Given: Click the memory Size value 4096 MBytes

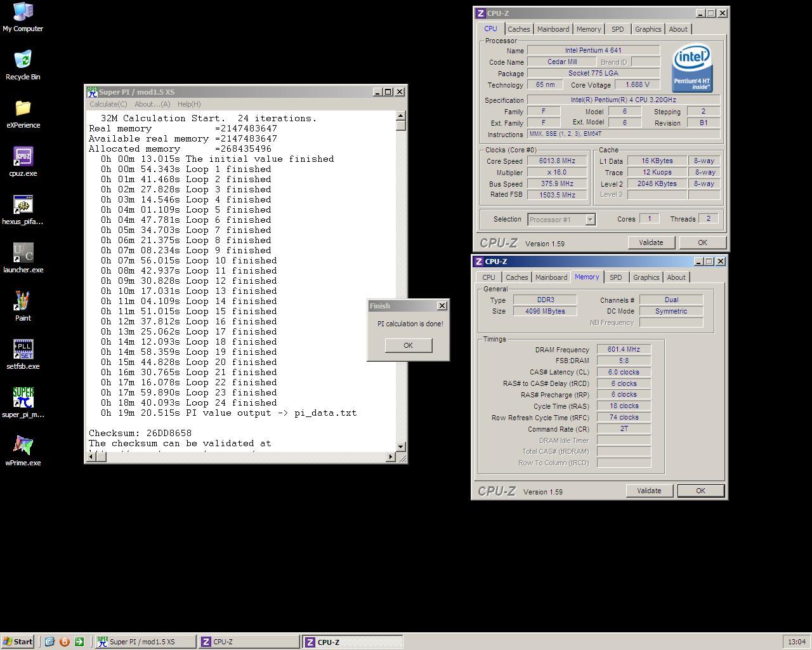Looking at the screenshot, I should tap(545, 311).
